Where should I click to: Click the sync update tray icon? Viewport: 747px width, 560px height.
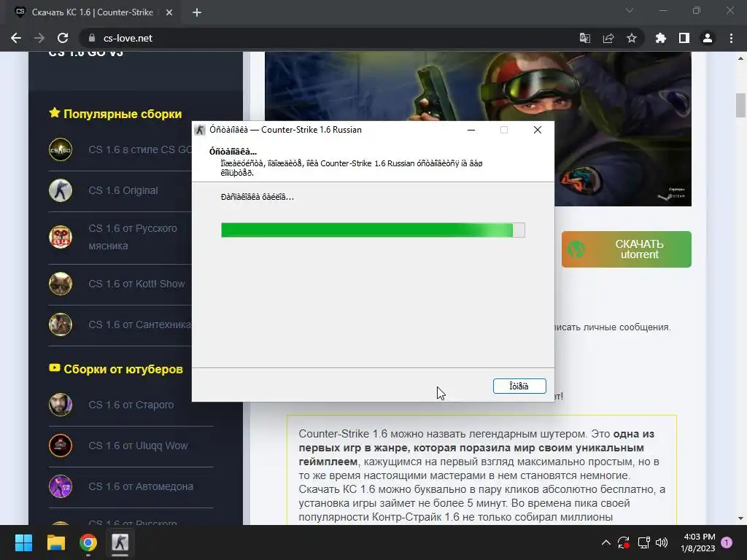point(624,542)
